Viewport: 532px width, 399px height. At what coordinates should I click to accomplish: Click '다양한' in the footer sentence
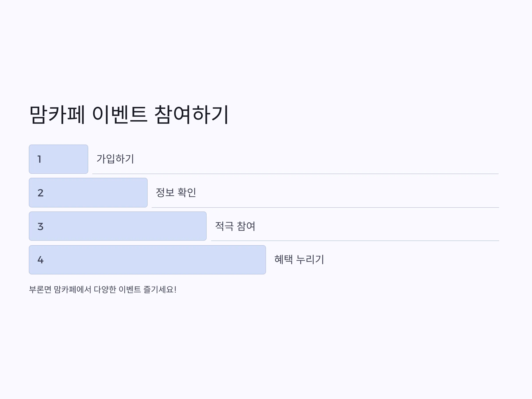coord(105,289)
